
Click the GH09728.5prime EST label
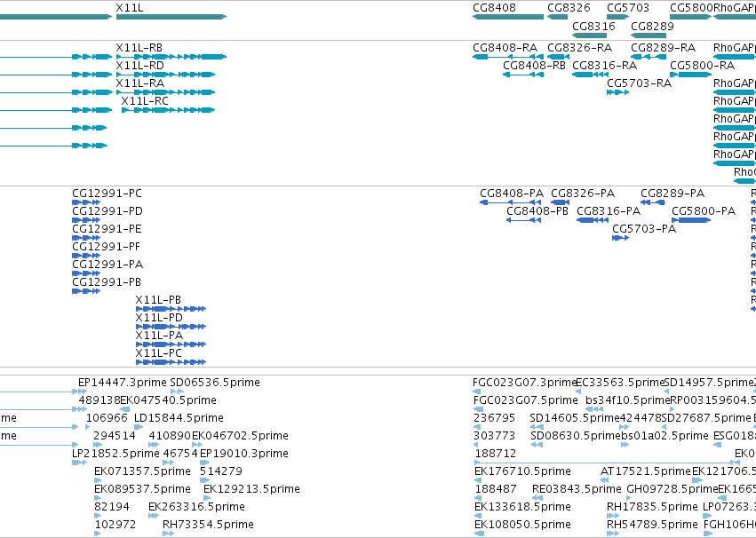[x=672, y=489]
